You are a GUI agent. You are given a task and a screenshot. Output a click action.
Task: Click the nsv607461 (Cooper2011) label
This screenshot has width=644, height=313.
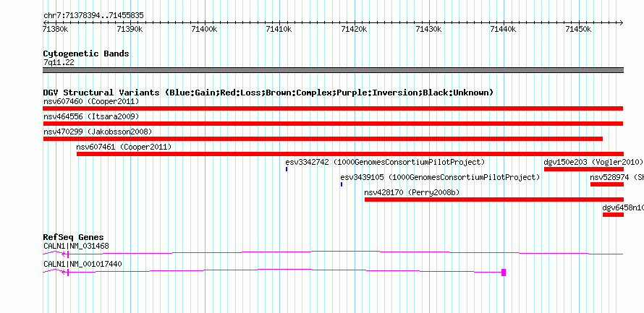click(x=124, y=147)
